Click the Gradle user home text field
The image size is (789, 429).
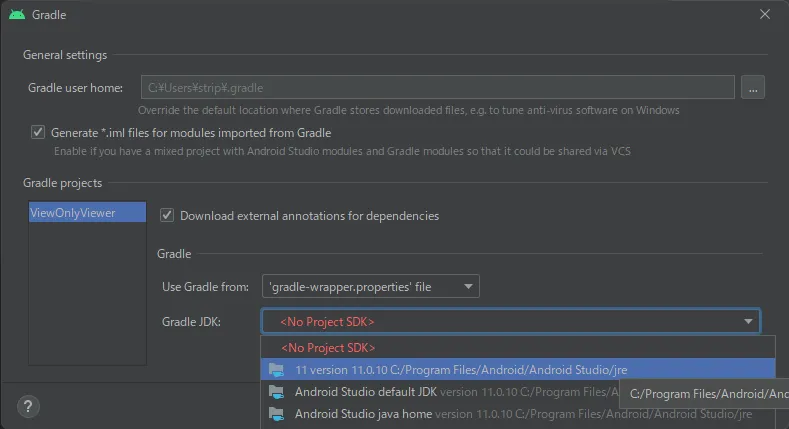(x=437, y=88)
